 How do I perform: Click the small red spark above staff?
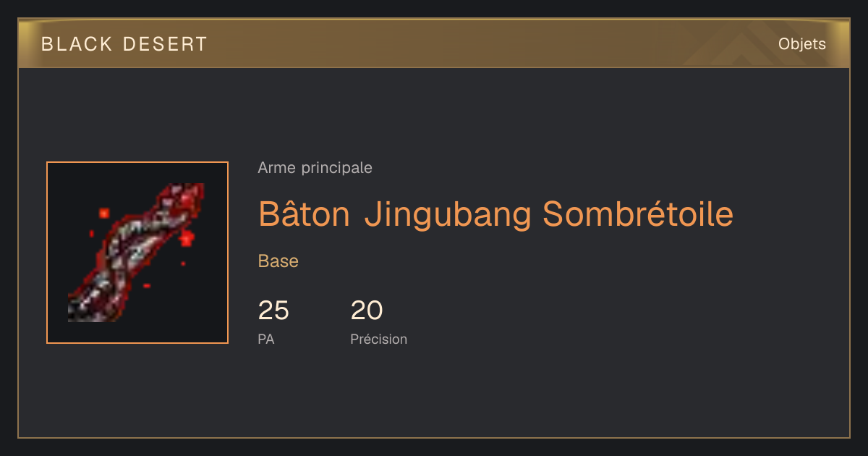tap(104, 213)
